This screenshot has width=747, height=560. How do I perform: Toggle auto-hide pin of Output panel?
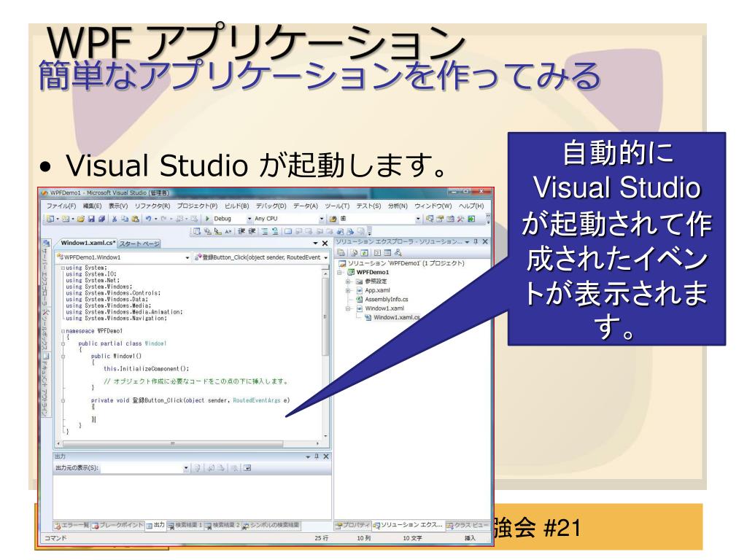tap(317, 456)
